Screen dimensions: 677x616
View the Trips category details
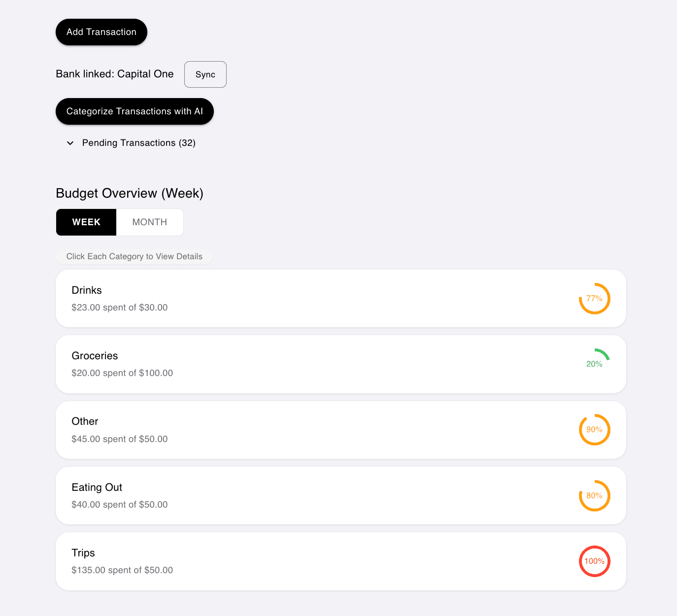[341, 561]
